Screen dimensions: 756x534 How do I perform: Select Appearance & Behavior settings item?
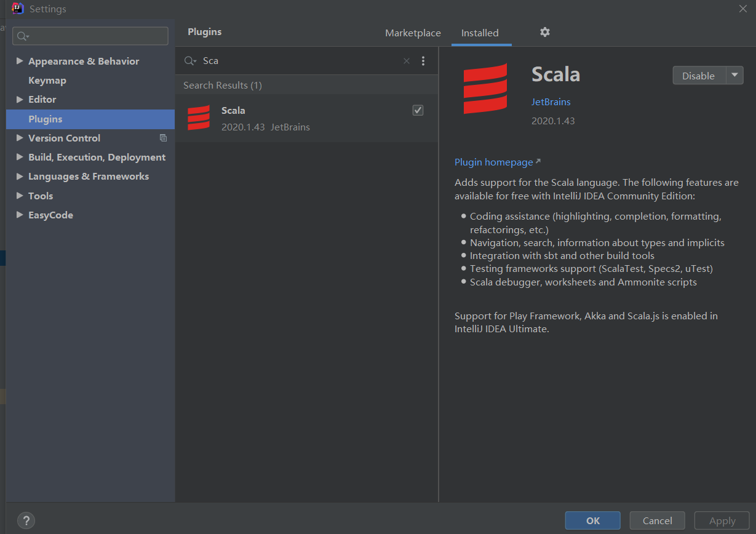pos(84,61)
